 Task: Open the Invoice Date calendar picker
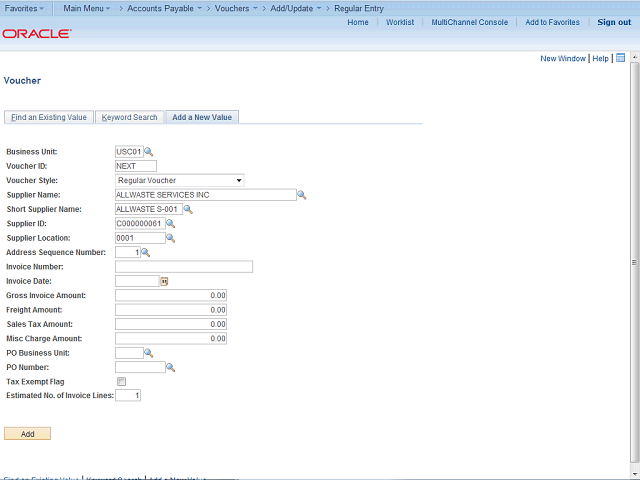tap(164, 281)
